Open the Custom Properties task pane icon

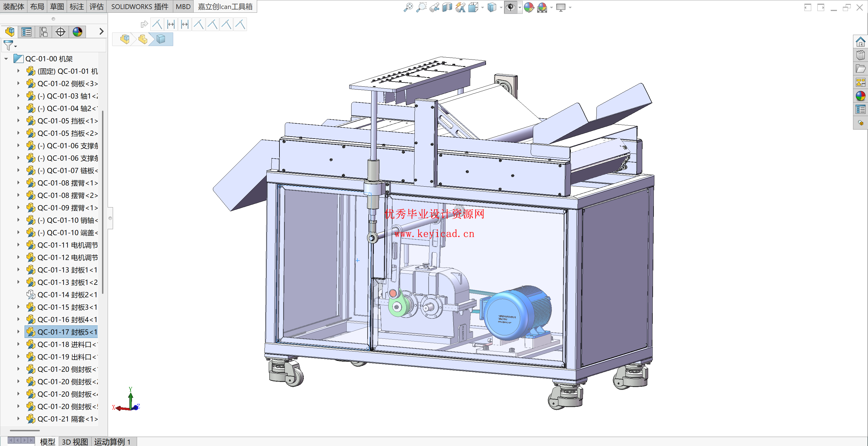click(860, 110)
